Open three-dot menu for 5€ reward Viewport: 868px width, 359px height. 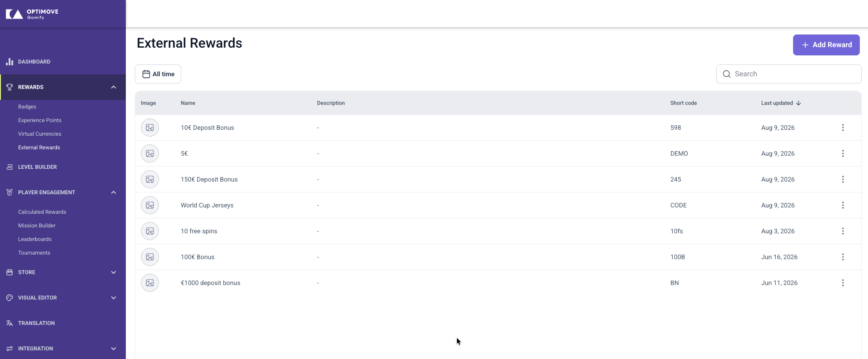[843, 153]
